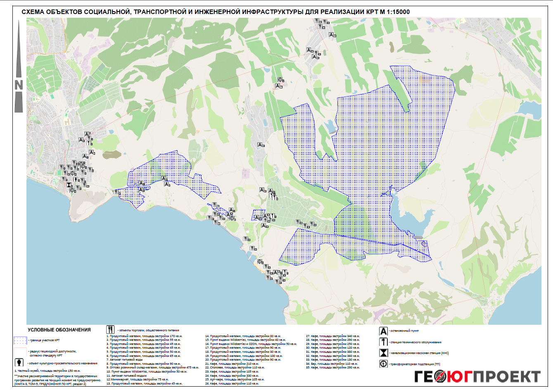Select the cultural-educational object legend icon

19,362
